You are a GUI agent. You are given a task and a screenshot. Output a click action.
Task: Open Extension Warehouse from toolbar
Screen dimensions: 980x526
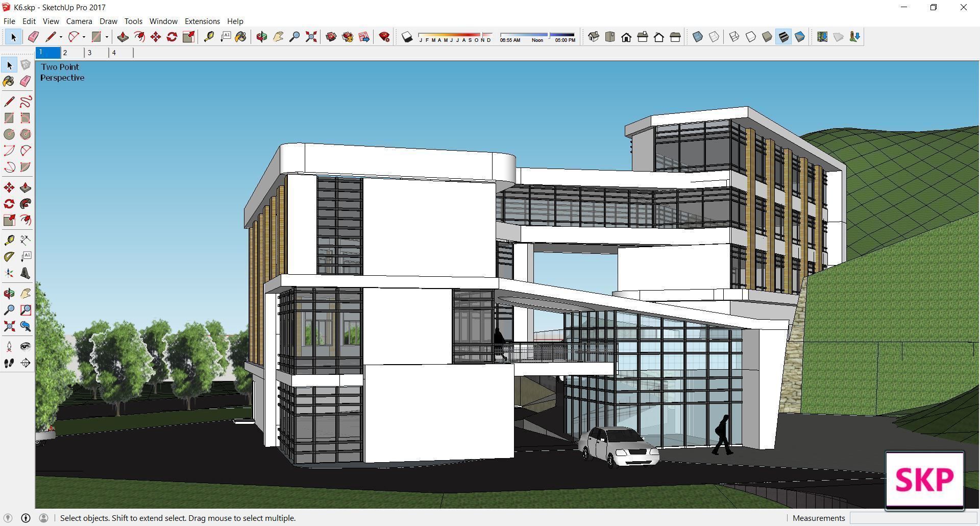348,37
